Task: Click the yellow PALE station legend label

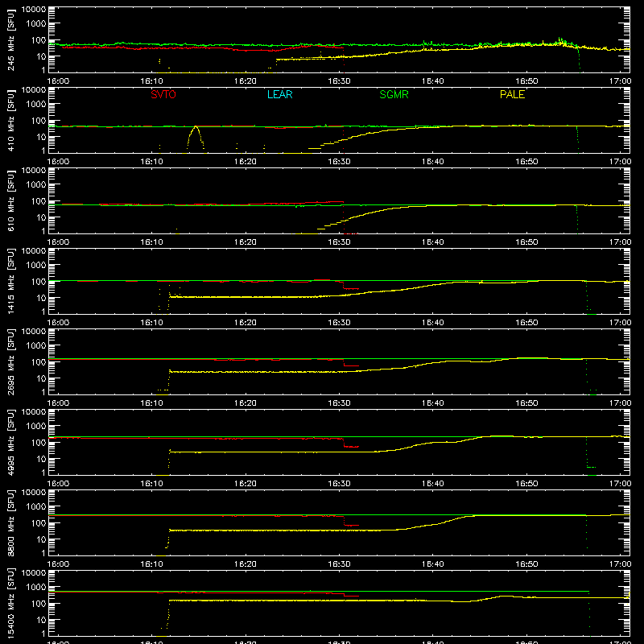Action: tap(512, 94)
